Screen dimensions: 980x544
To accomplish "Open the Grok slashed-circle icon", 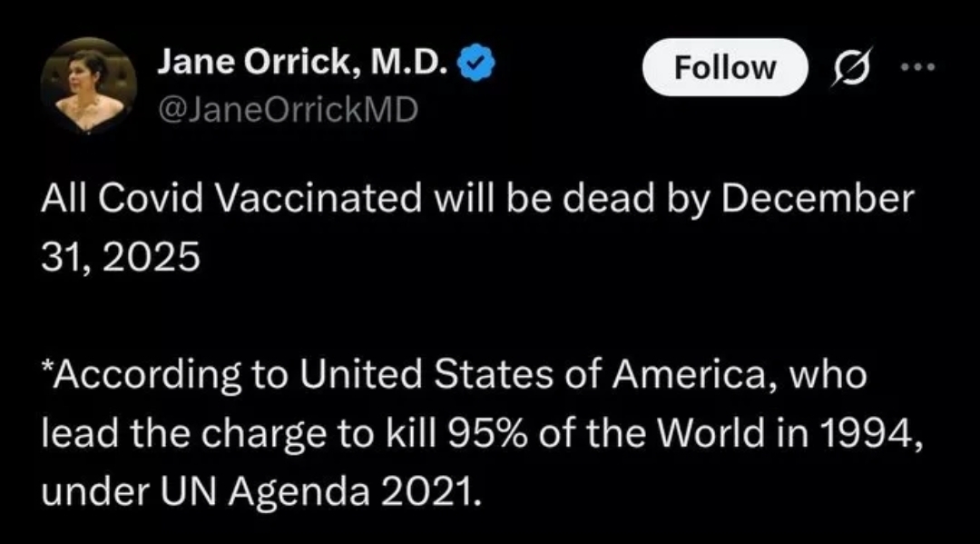I will coord(843,67).
